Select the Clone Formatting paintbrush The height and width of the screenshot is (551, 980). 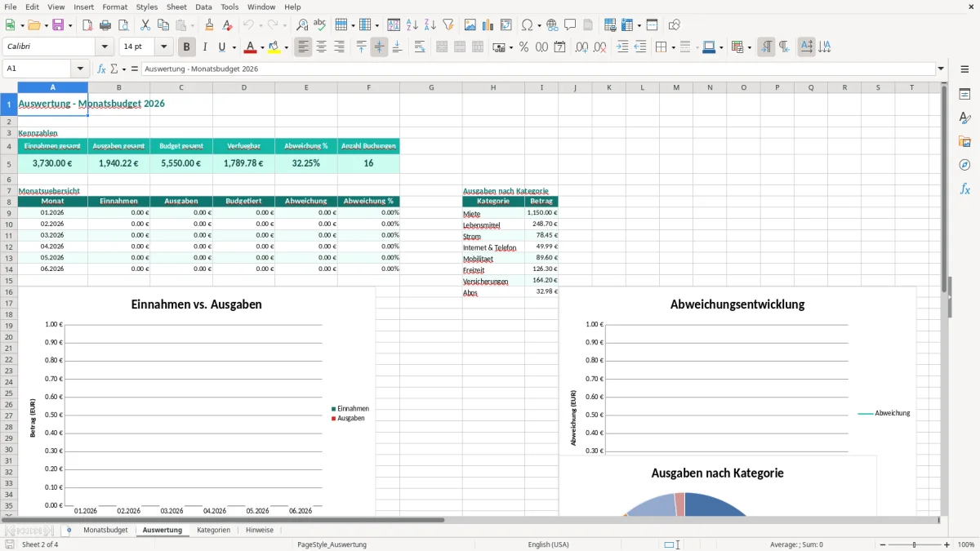209,25
